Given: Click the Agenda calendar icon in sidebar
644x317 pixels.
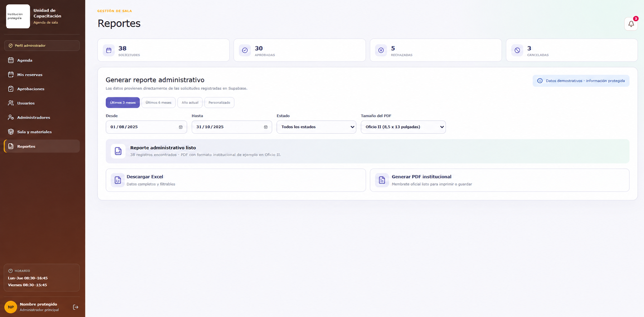Looking at the screenshot, I should click(x=11, y=60).
